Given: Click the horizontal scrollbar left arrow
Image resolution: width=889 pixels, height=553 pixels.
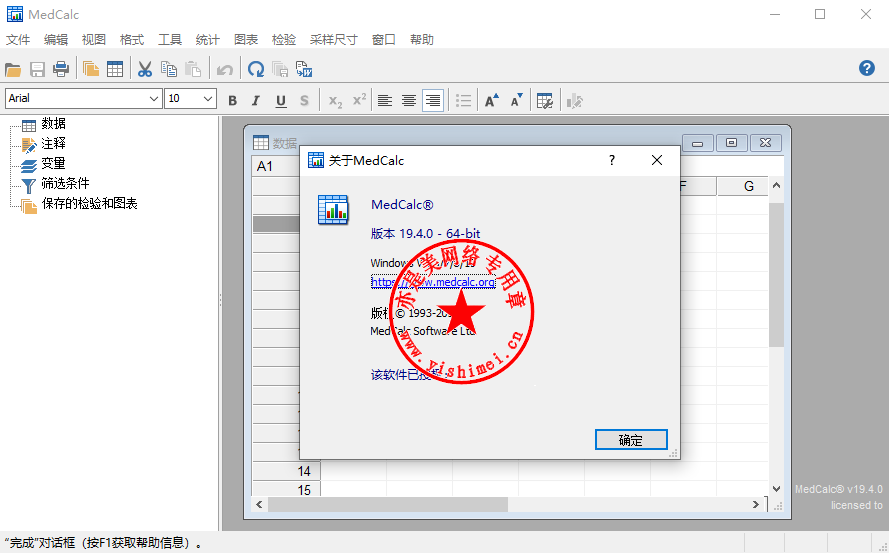Looking at the screenshot, I should 259,504.
